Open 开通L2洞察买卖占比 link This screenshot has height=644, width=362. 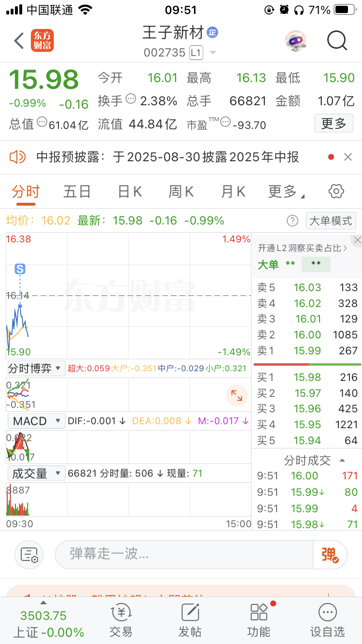tap(303, 248)
